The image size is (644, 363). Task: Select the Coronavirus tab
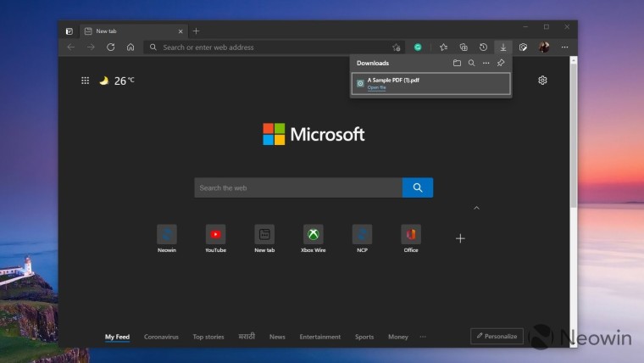point(161,337)
